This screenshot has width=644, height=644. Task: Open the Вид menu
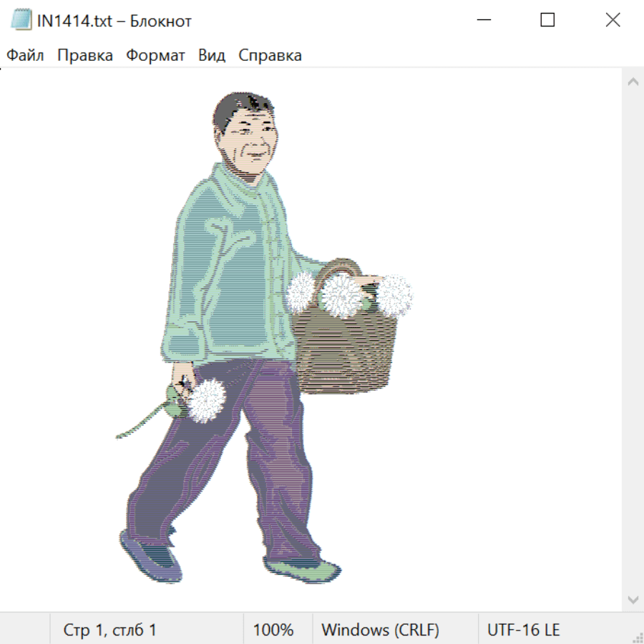click(211, 56)
